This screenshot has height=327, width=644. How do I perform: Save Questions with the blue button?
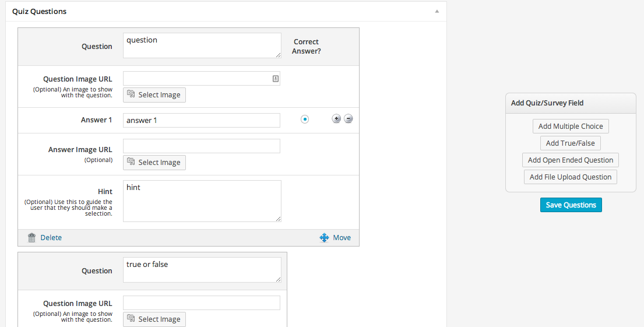pyautogui.click(x=571, y=205)
